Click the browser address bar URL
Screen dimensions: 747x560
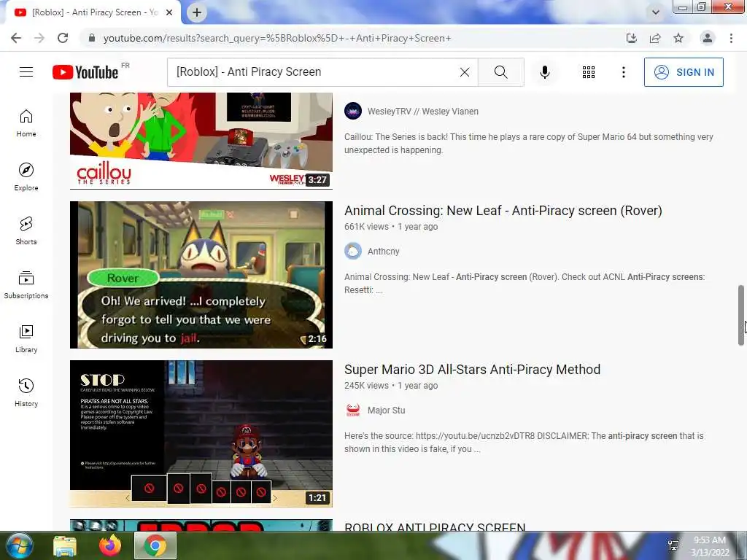pyautogui.click(x=277, y=38)
